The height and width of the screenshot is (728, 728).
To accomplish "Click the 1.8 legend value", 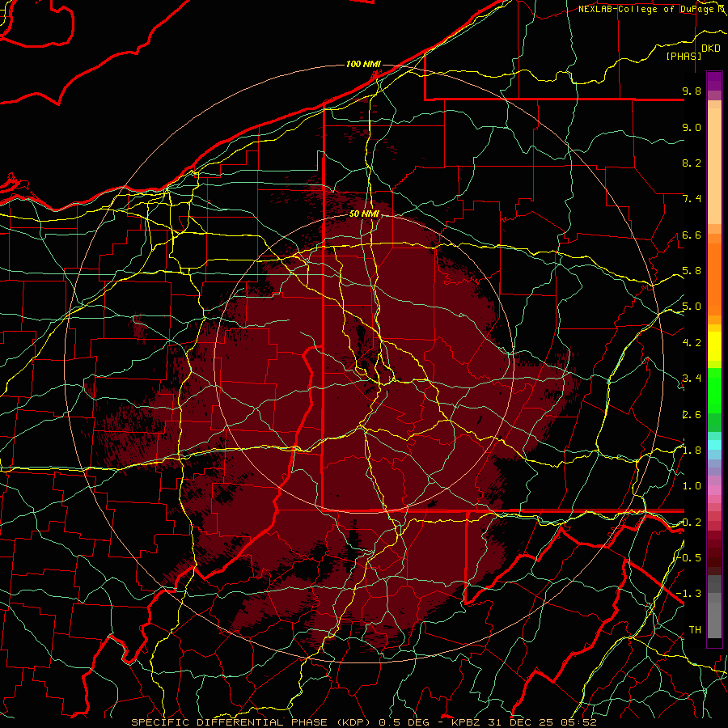I will [692, 451].
